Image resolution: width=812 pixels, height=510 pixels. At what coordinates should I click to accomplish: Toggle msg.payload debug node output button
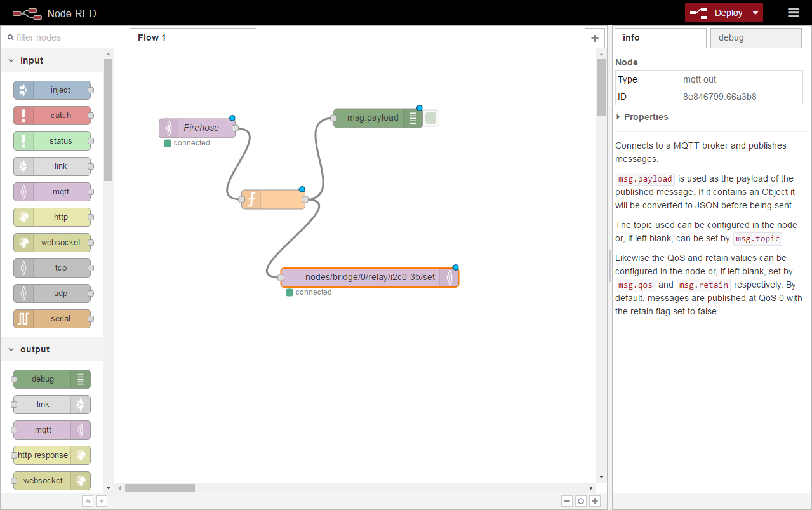click(431, 117)
